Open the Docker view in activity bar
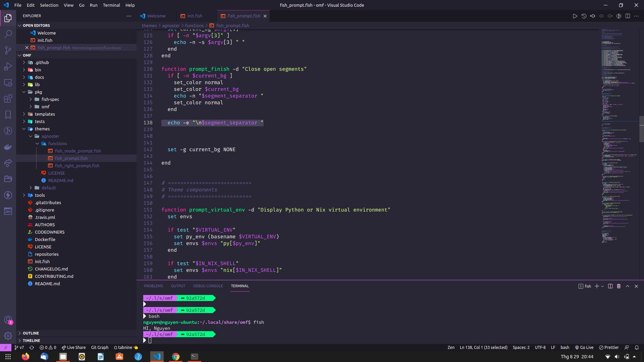 click(x=8, y=147)
